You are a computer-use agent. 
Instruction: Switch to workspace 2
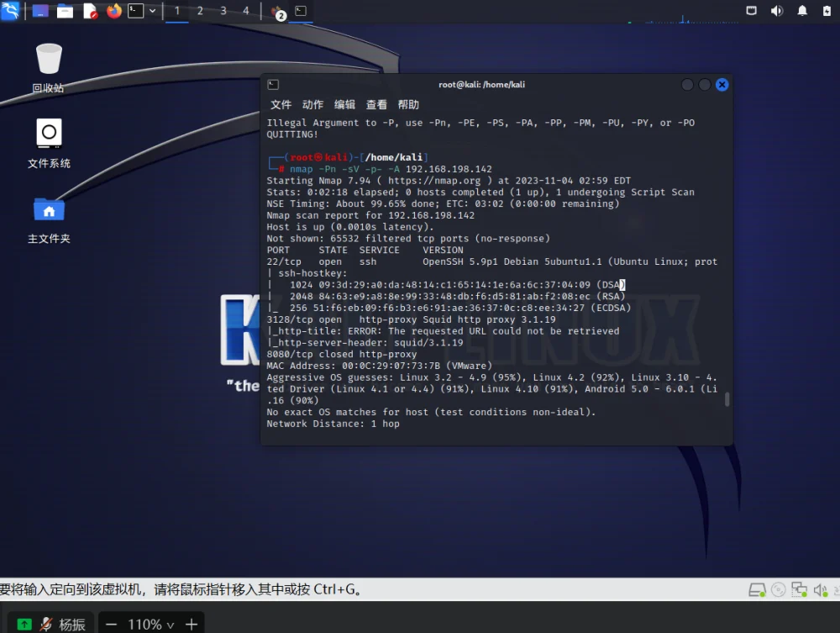click(200, 11)
